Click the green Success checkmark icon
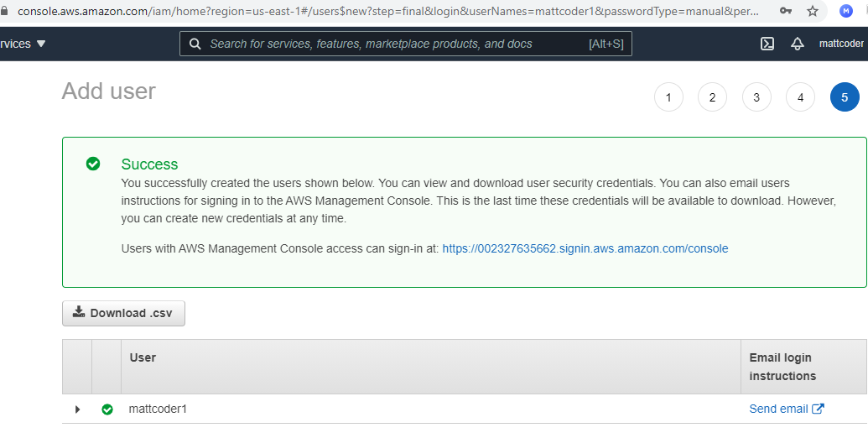Image resolution: width=868 pixels, height=438 pixels. click(x=93, y=164)
